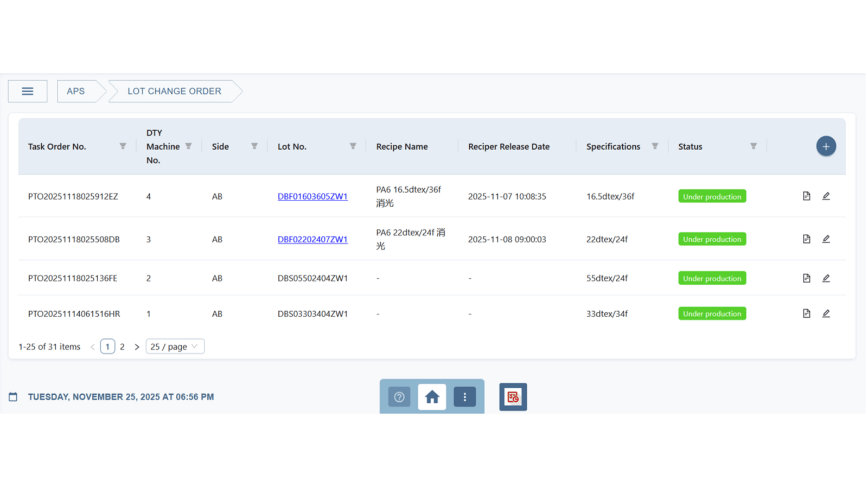Click the plus add-order button
The height and width of the screenshot is (488, 868).
click(x=826, y=146)
